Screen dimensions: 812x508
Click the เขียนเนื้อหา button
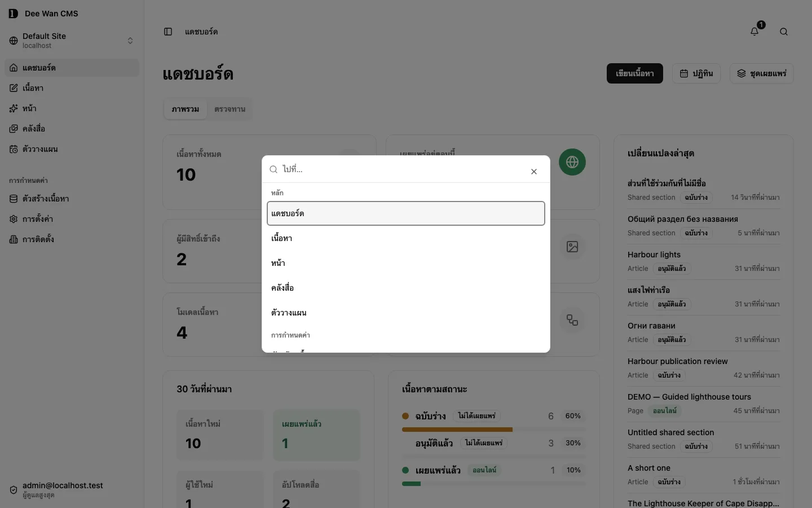point(635,73)
